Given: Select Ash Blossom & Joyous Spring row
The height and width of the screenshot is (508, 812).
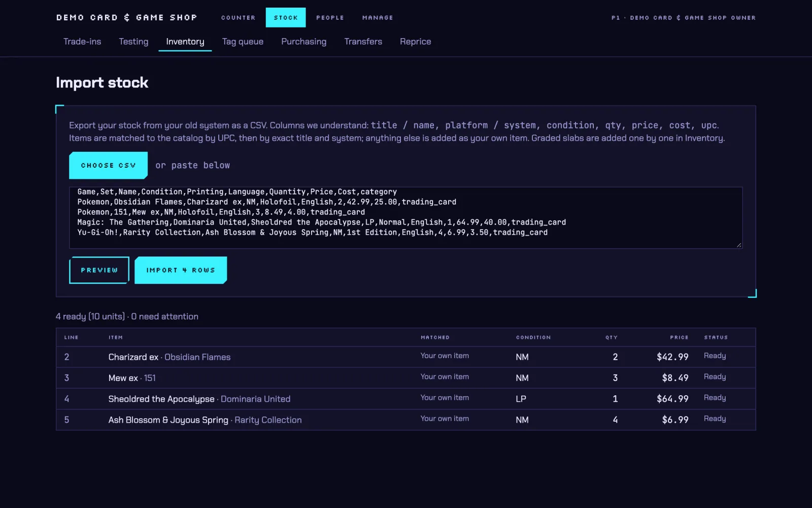Looking at the screenshot, I should tap(405, 420).
